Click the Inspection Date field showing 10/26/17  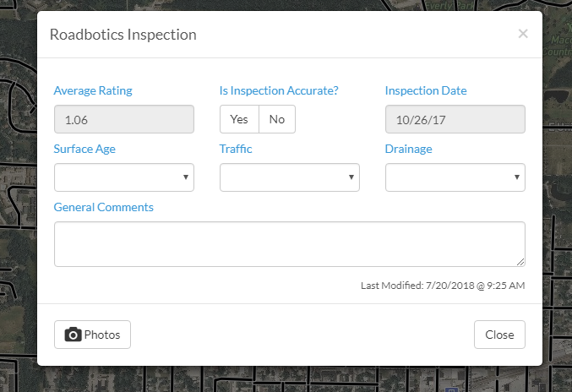pos(455,119)
